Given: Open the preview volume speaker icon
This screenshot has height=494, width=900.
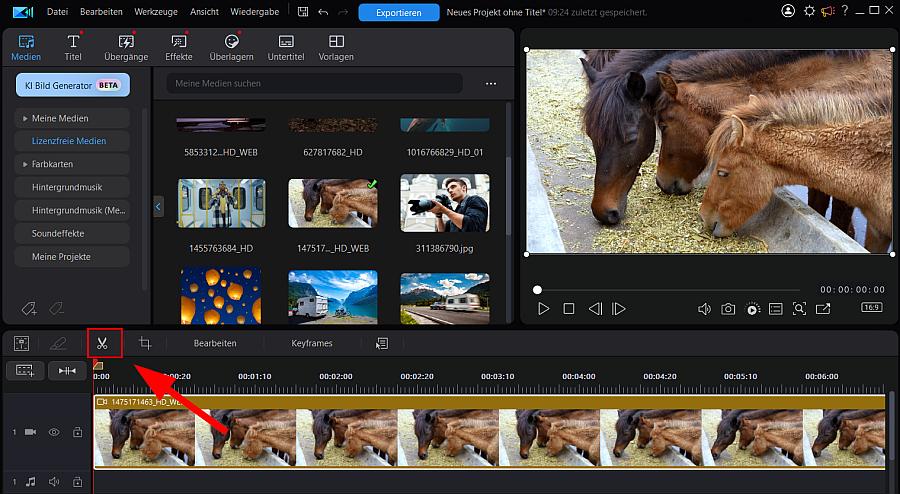Looking at the screenshot, I should pyautogui.click(x=704, y=309).
